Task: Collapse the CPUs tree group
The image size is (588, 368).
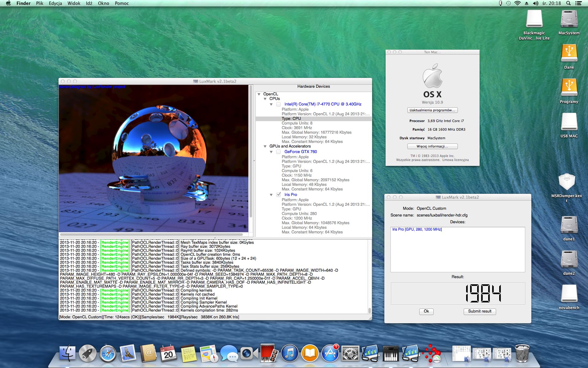Action: [x=265, y=99]
